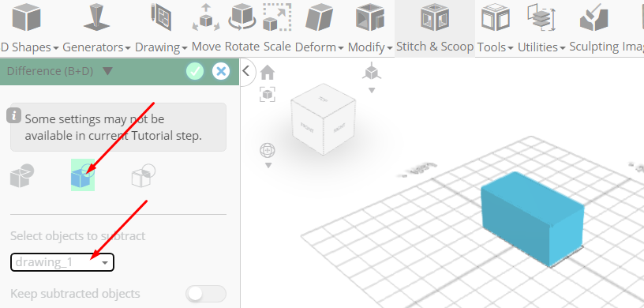
Task: Open the drawing_1 object dropdown
Action: tap(62, 262)
